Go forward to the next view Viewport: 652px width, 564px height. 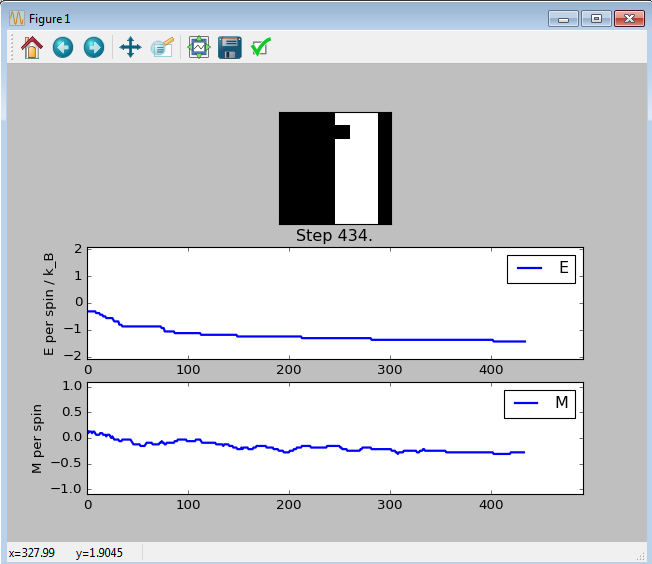click(94, 47)
